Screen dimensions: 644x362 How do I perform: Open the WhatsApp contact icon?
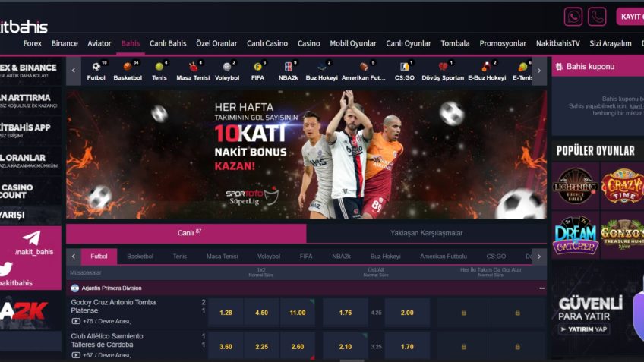coord(573,17)
